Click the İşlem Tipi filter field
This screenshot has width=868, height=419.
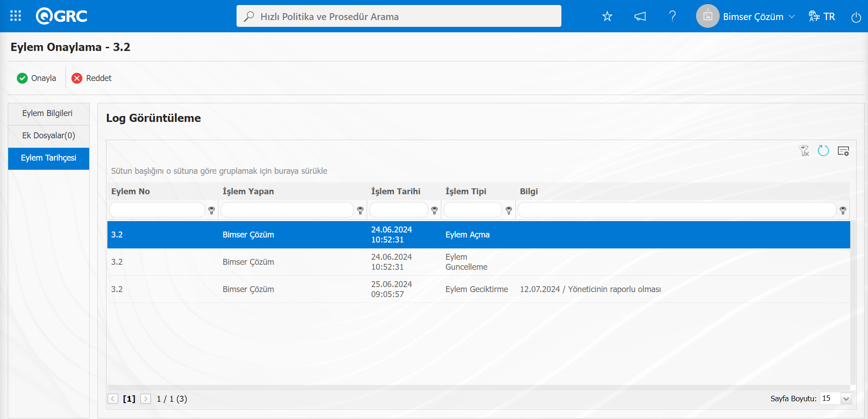[x=473, y=210]
